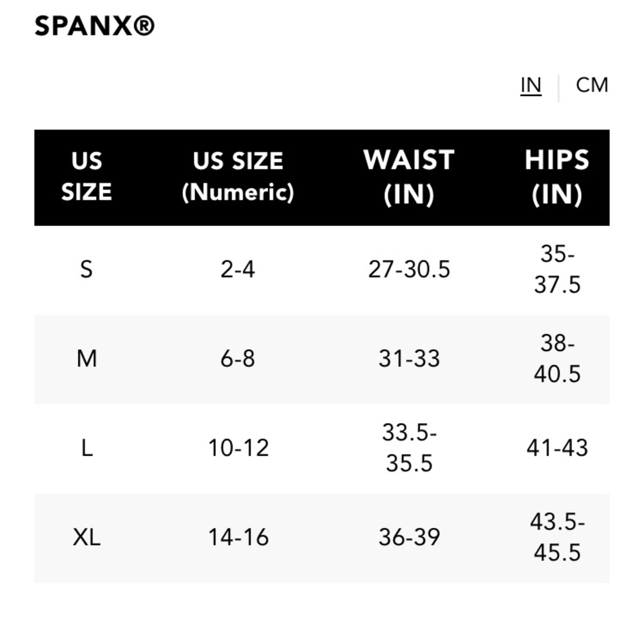Click the 43.5-45.5 hips measurement cell
644x644 pixels.
click(556, 537)
